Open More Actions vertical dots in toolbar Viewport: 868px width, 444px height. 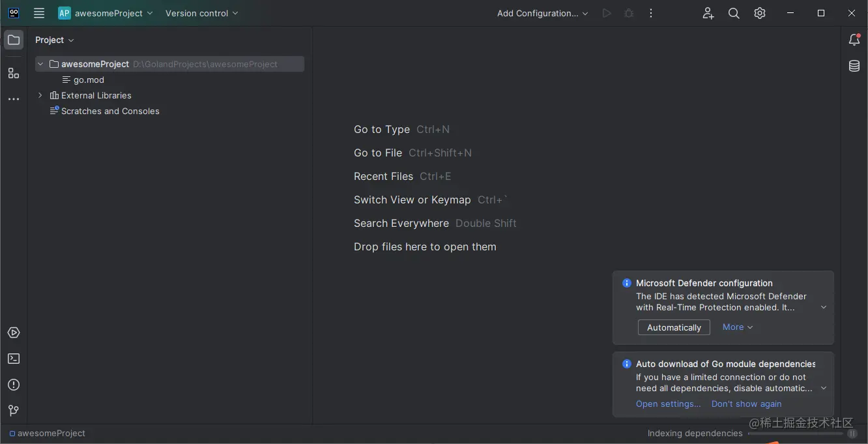(x=651, y=13)
